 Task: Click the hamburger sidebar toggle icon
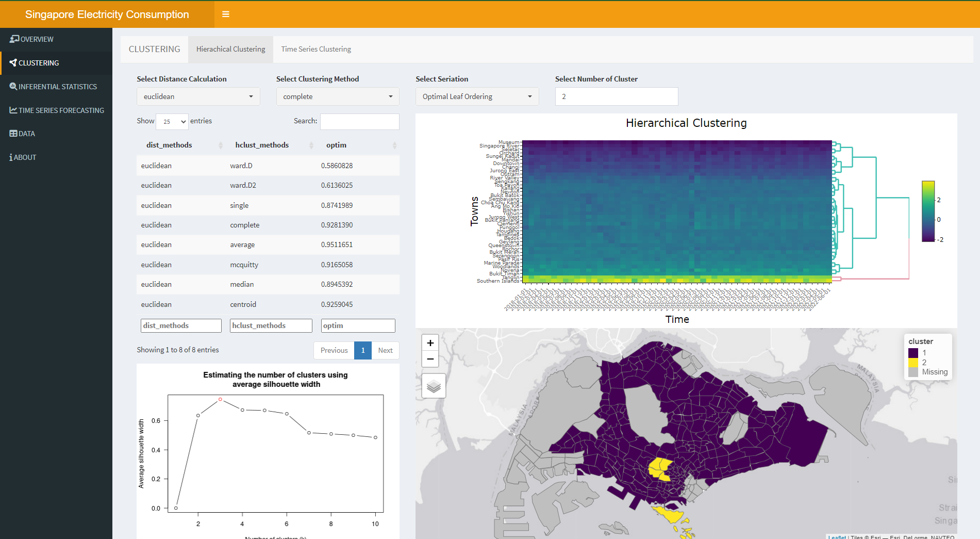226,14
